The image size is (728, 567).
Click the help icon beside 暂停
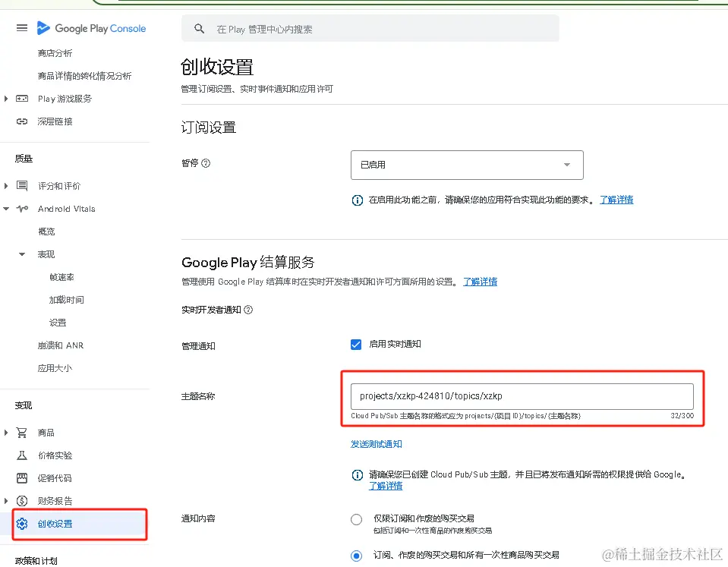206,163
